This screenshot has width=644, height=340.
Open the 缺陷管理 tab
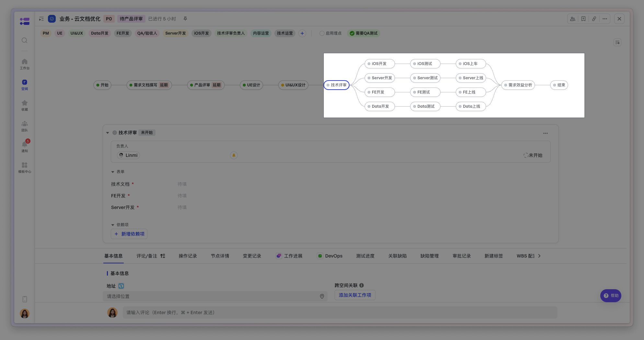430,256
